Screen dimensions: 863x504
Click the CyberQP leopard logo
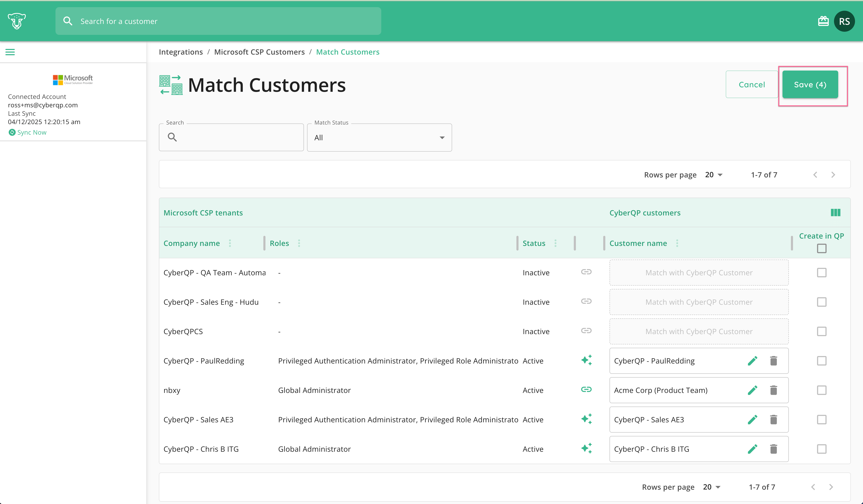tap(16, 21)
